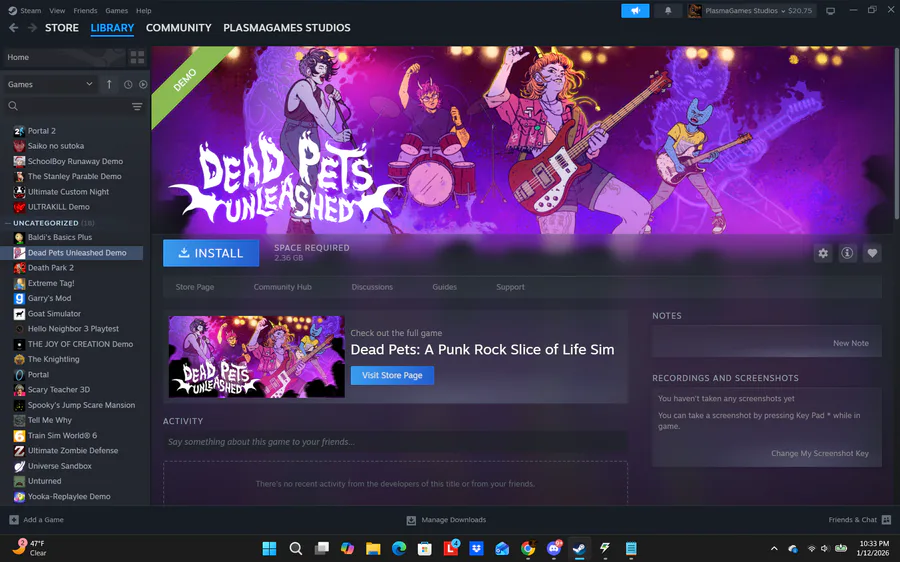Open the View menu
This screenshot has width=900, height=562.
[57, 10]
